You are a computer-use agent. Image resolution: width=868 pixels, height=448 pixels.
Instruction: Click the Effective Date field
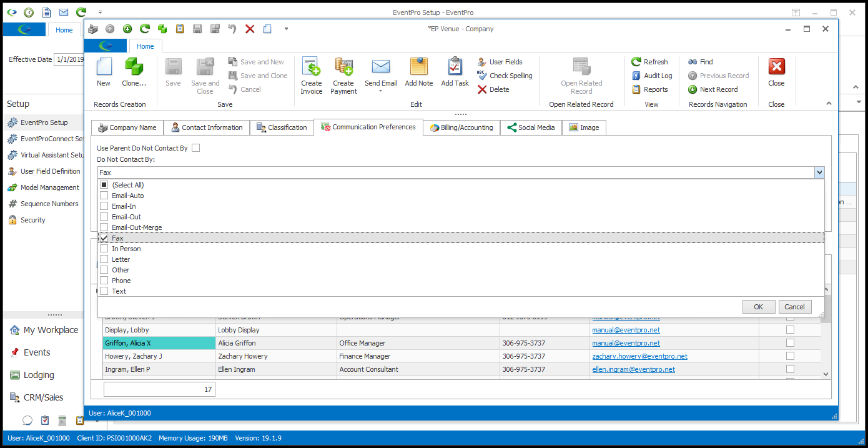click(x=69, y=59)
